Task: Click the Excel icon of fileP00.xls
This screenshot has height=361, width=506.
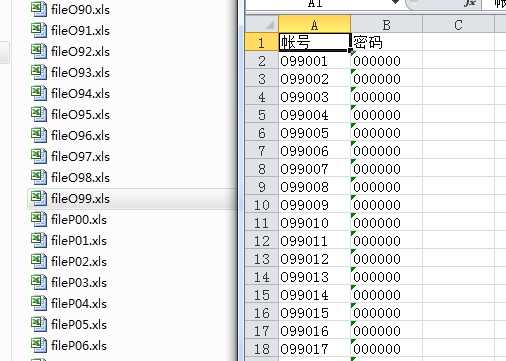Action: click(x=39, y=219)
